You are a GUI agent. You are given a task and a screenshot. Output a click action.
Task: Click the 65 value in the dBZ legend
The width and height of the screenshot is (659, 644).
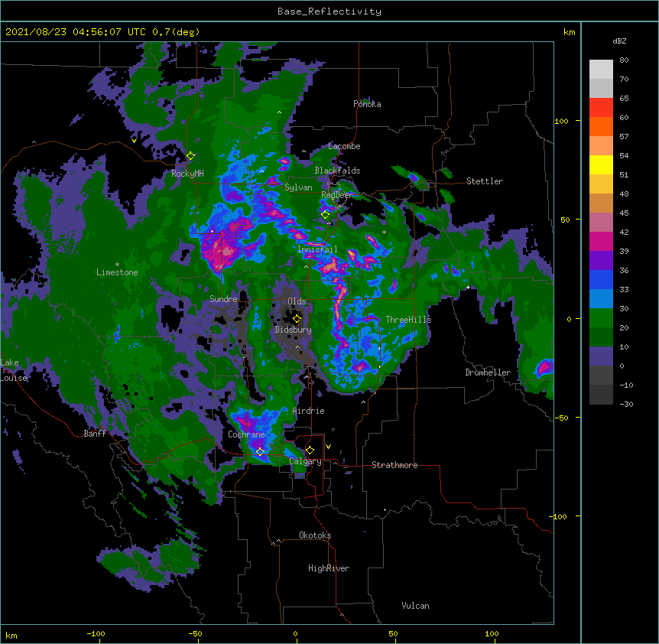[624, 99]
